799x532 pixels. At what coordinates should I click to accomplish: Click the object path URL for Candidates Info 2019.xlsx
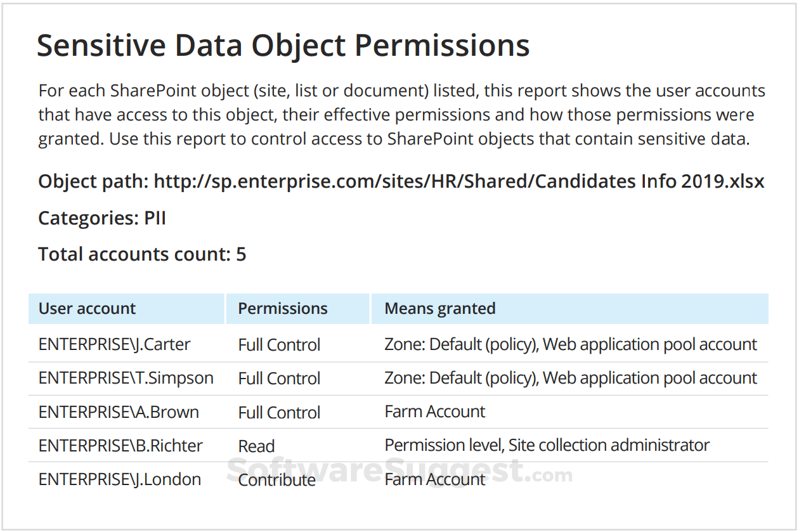pyautogui.click(x=458, y=182)
